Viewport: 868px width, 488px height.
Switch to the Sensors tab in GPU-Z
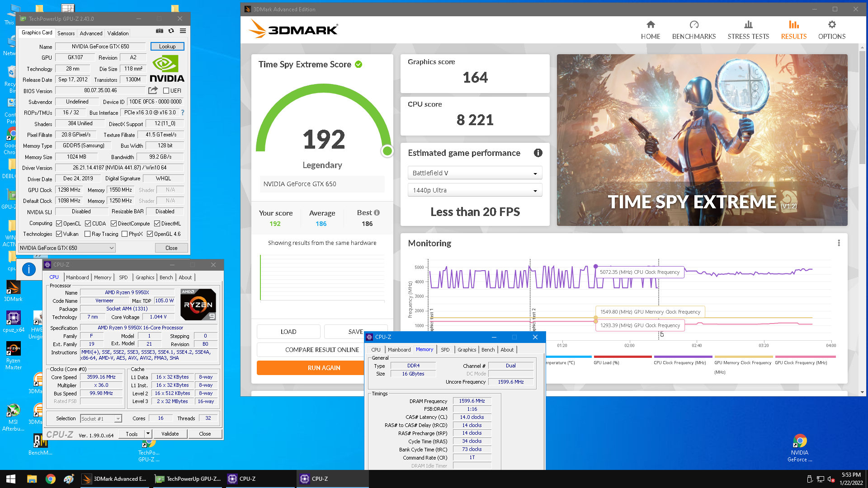[x=66, y=33]
